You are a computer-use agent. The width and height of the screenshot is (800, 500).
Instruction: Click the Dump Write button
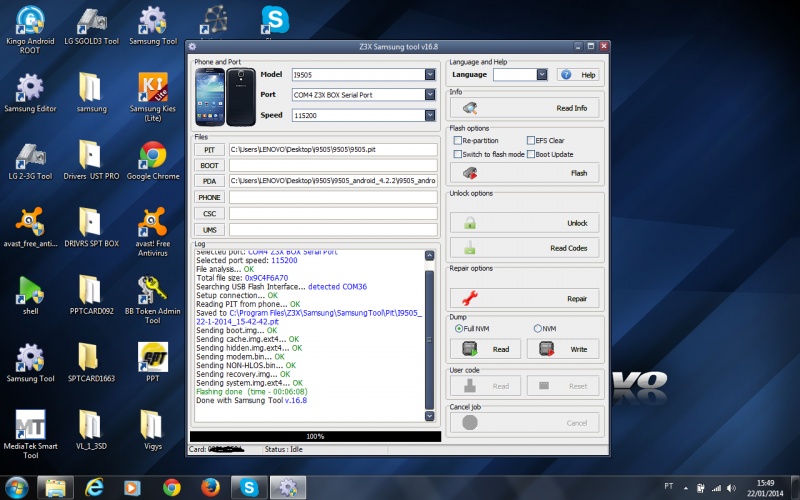click(563, 349)
